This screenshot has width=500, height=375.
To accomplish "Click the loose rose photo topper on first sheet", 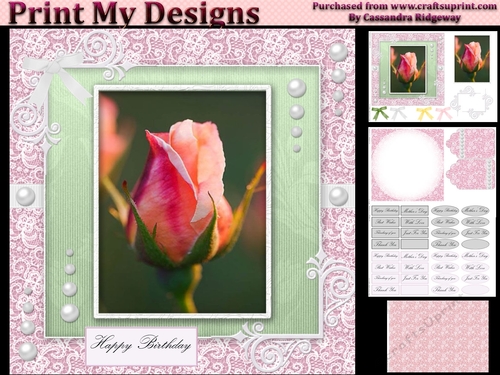I will coord(472,59).
